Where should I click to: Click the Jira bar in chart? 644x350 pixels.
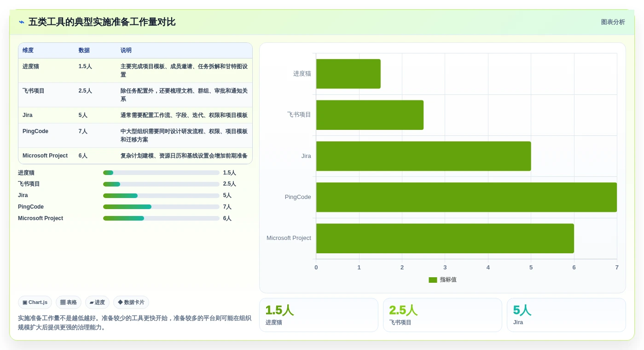coord(424,156)
